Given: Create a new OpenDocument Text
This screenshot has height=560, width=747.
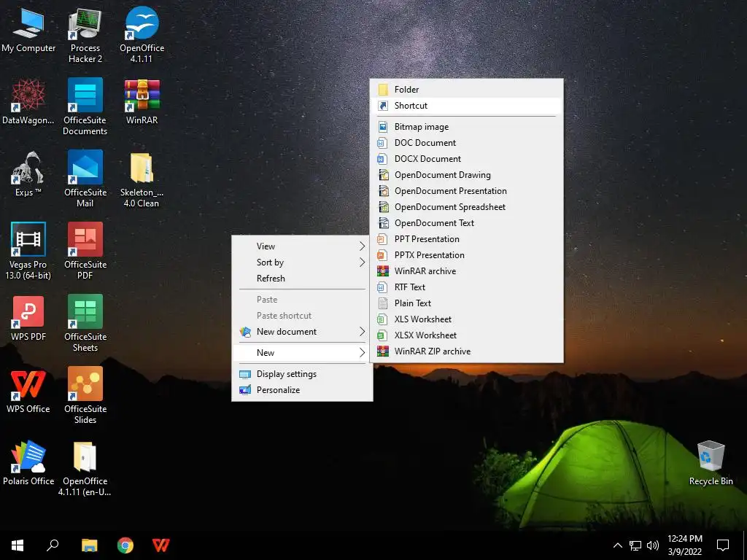Looking at the screenshot, I should (x=466, y=223).
